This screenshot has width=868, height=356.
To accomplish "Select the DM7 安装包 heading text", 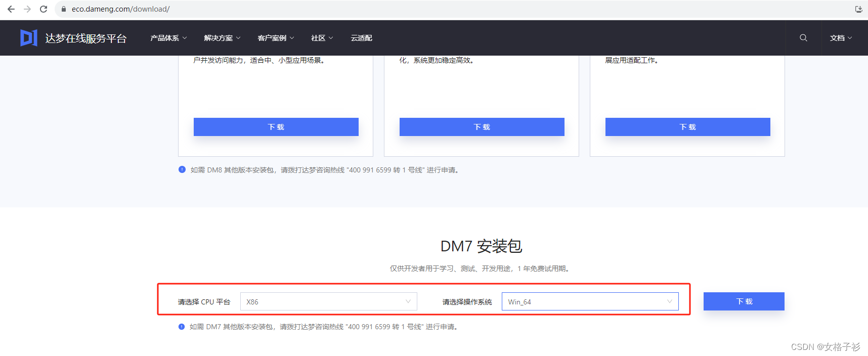I will (481, 246).
